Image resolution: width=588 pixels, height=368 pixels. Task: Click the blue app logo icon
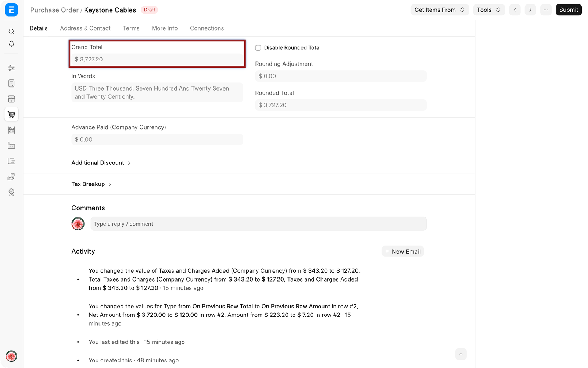coord(11,10)
